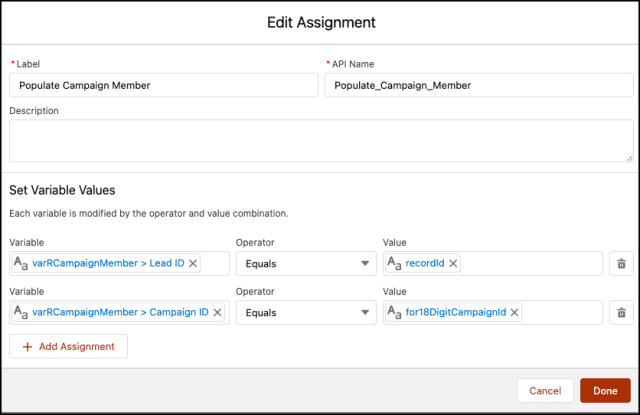Viewport: 640px width, 415px height.
Task: Click the Label input field
Action: (x=164, y=85)
